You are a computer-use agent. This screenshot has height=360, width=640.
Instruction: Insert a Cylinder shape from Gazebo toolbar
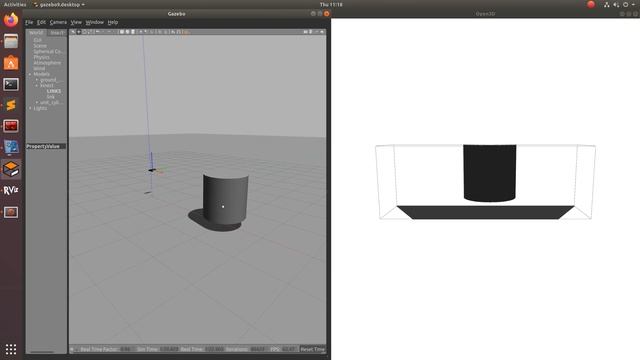(133, 32)
